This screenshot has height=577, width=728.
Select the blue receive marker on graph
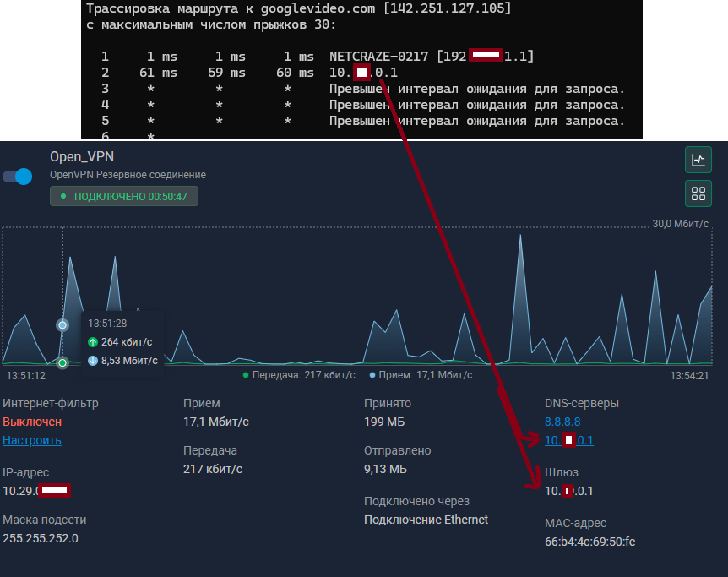point(62,324)
